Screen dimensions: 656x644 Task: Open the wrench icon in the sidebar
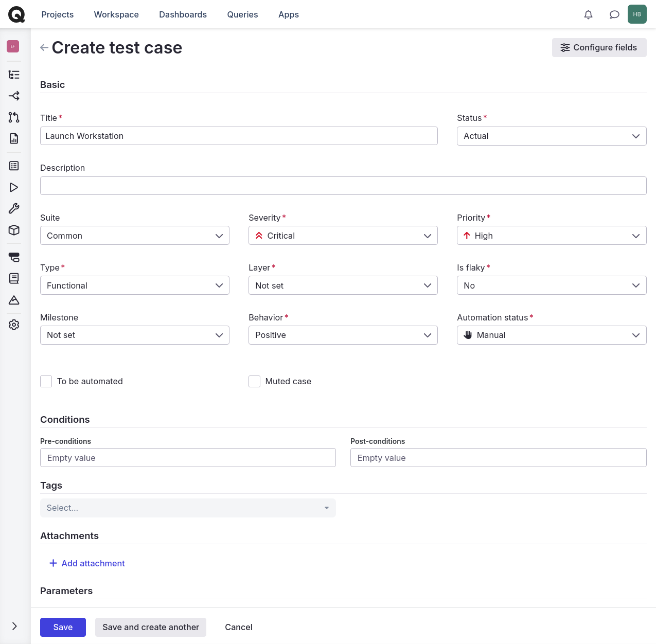(14, 208)
